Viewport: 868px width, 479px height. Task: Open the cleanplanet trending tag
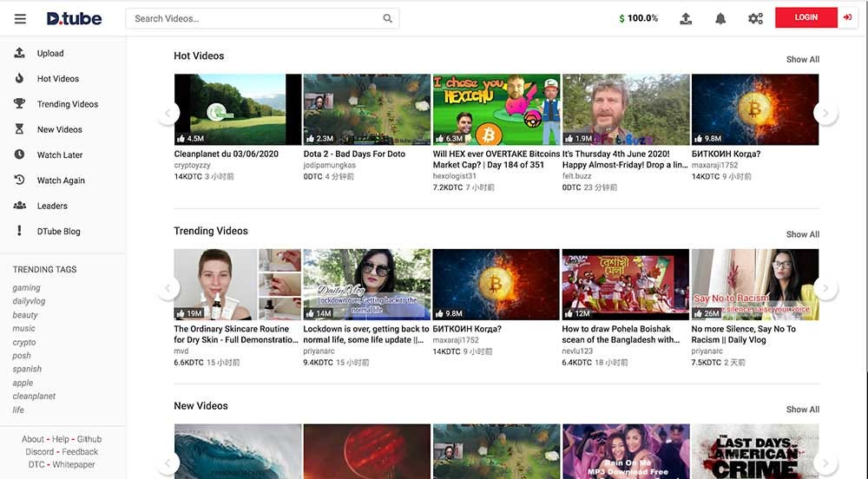(34, 396)
